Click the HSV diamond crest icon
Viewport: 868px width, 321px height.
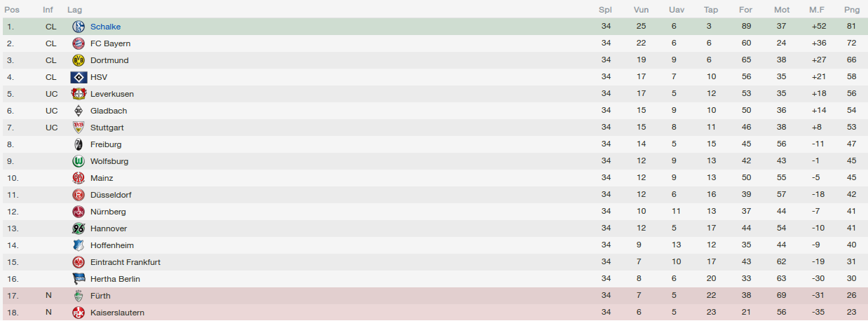click(79, 77)
